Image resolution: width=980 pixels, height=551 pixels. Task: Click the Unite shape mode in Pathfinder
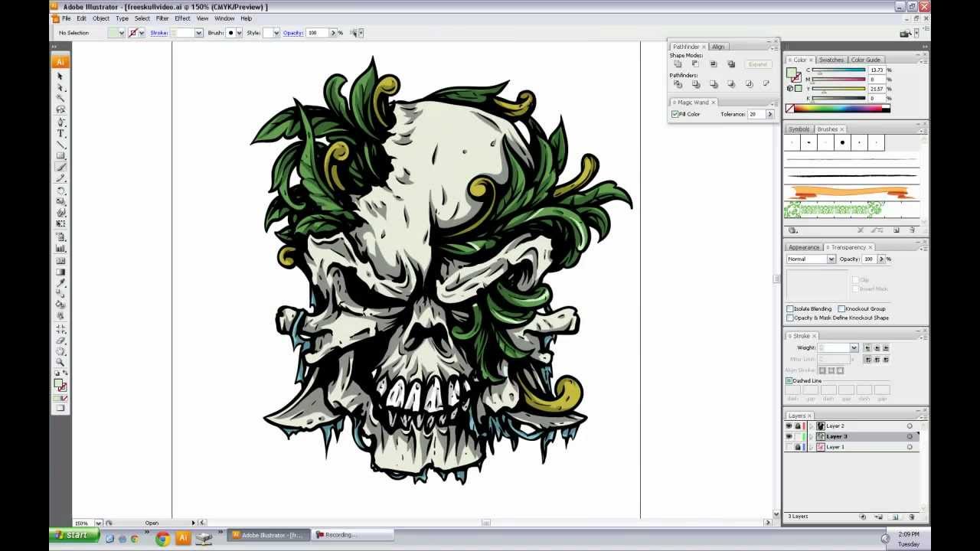[x=678, y=64]
